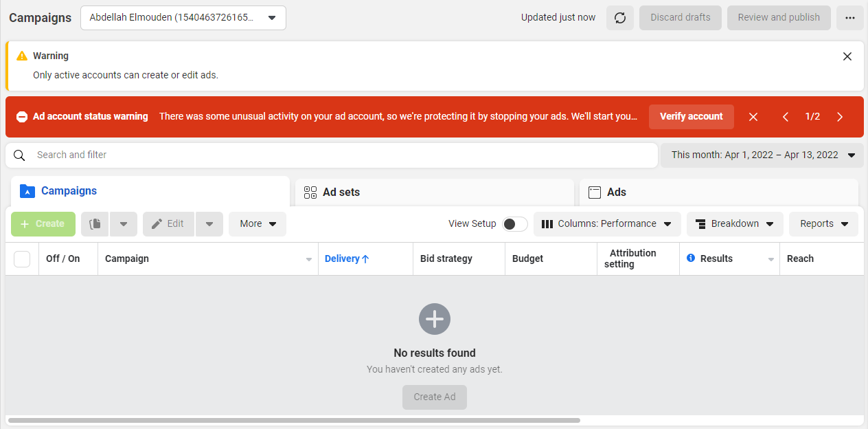Dismiss the yellow warning banner
This screenshot has height=429, width=868.
coord(847,56)
